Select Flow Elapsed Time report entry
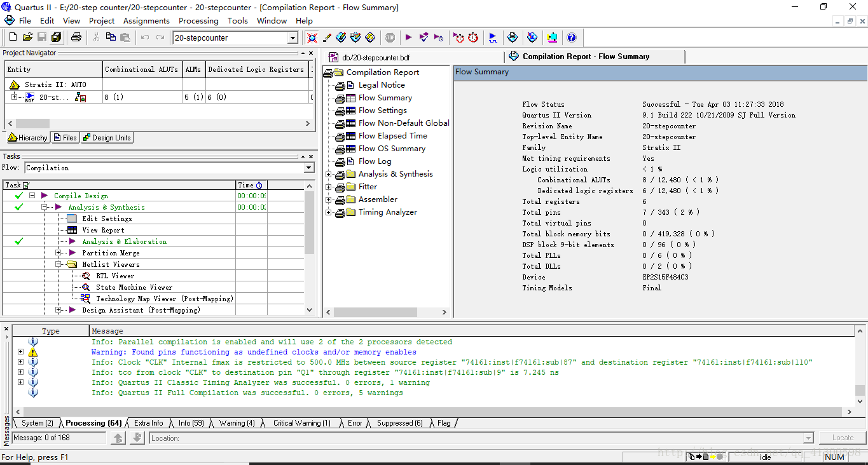The height and width of the screenshot is (465, 868). point(392,136)
